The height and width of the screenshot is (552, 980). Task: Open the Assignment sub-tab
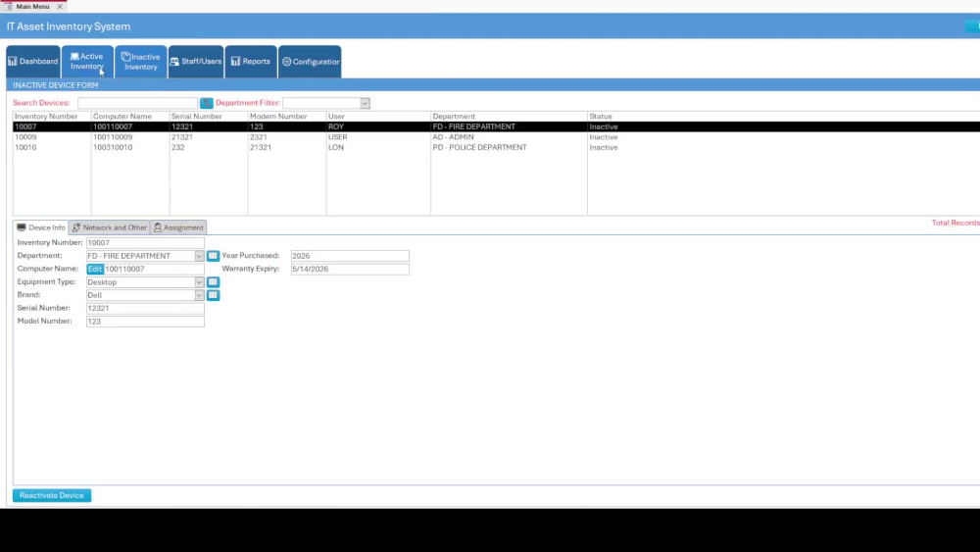(178, 227)
